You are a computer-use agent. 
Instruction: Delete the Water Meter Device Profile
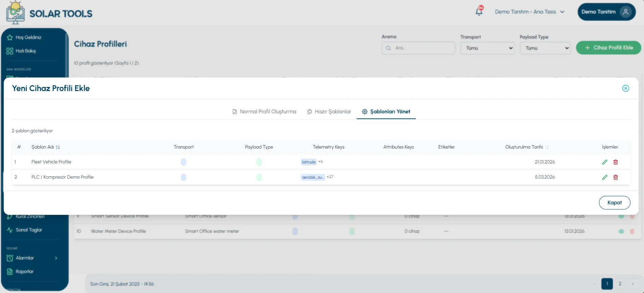632,231
